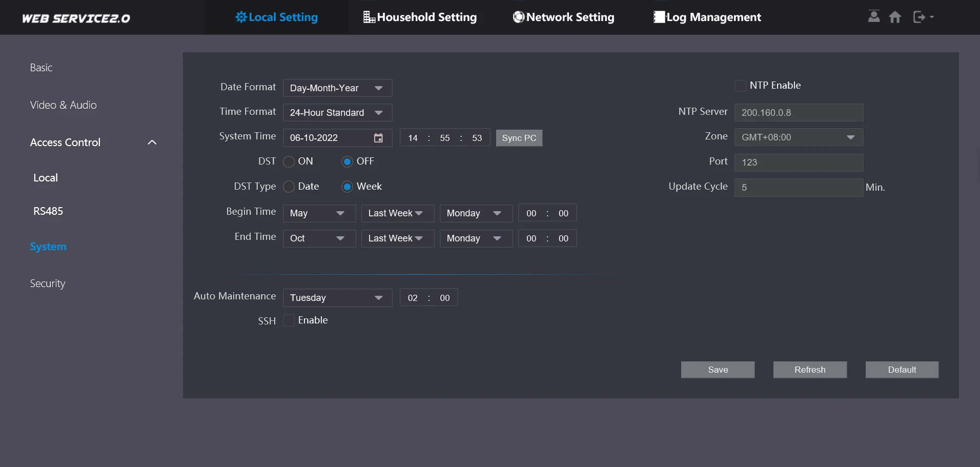The image size is (980, 467).
Task: Open the Auto Maintenance day dropdown
Action: pos(337,298)
